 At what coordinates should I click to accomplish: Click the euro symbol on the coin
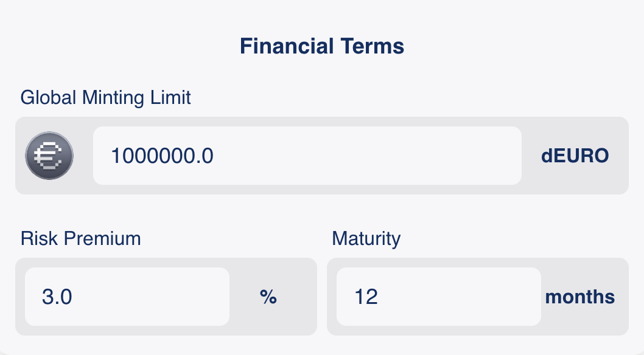(x=49, y=156)
